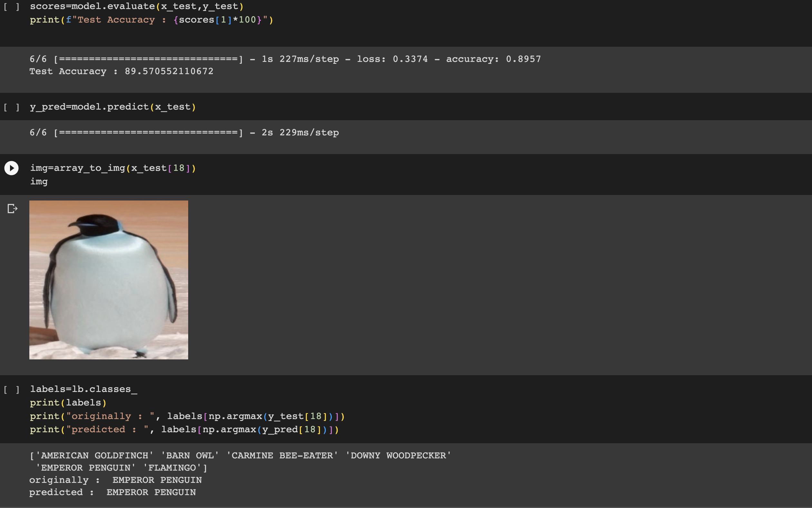Viewport: 812px width, 508px height.
Task: Click the print Test Accuracy code line
Action: [x=151, y=20]
